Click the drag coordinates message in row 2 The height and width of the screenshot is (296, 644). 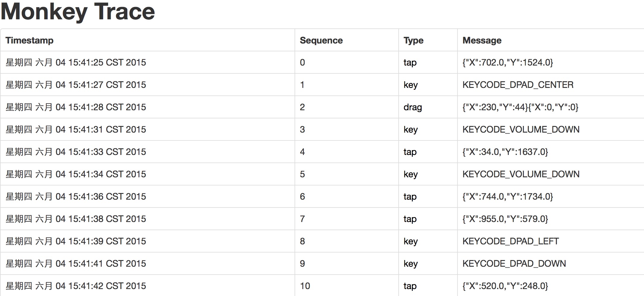tap(520, 107)
